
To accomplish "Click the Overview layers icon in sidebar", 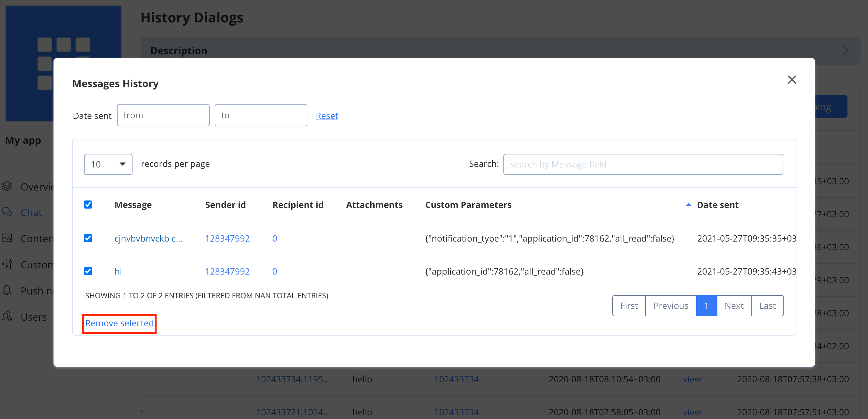I will tap(7, 186).
